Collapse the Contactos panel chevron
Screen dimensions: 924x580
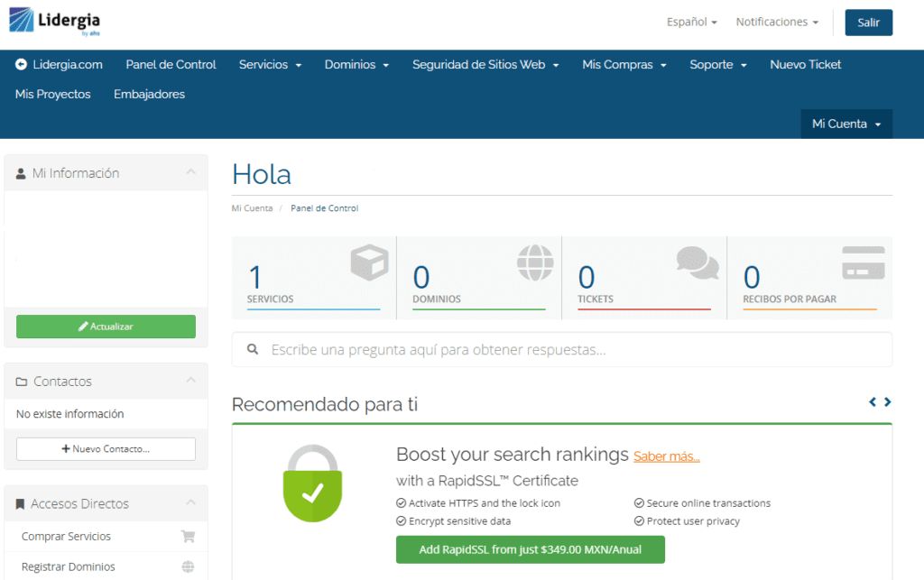click(x=191, y=380)
